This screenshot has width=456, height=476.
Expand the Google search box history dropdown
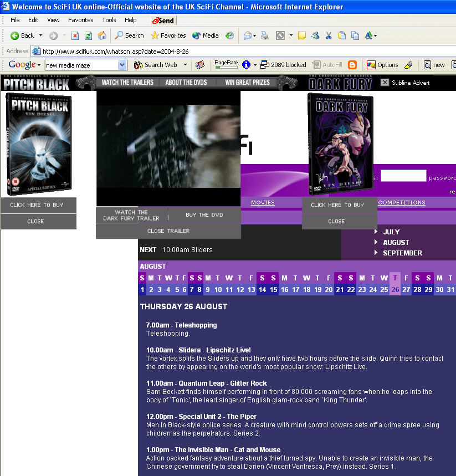[122, 65]
